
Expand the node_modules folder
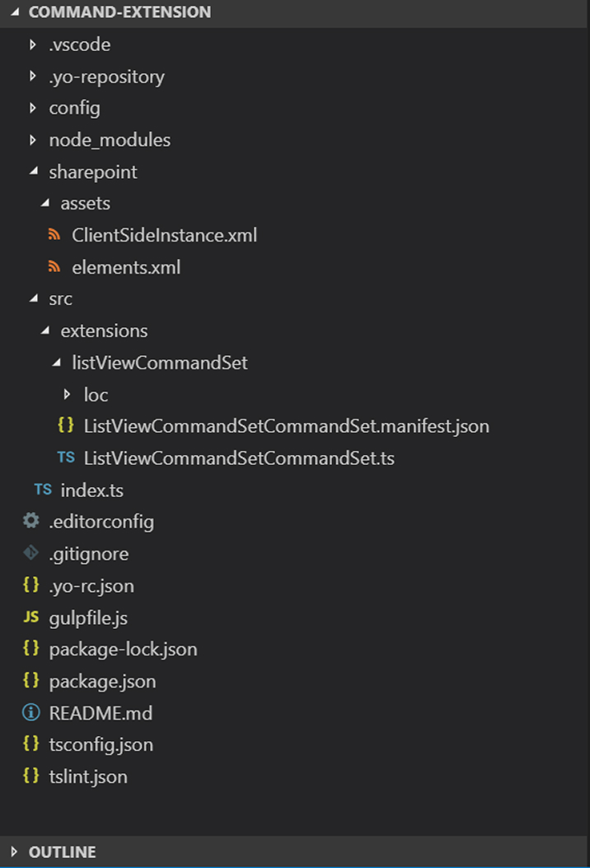pyautogui.click(x=31, y=139)
